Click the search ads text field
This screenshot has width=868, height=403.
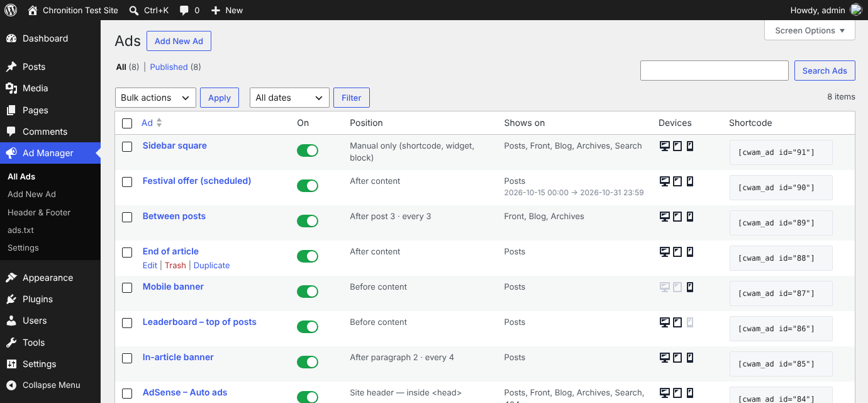click(x=715, y=71)
